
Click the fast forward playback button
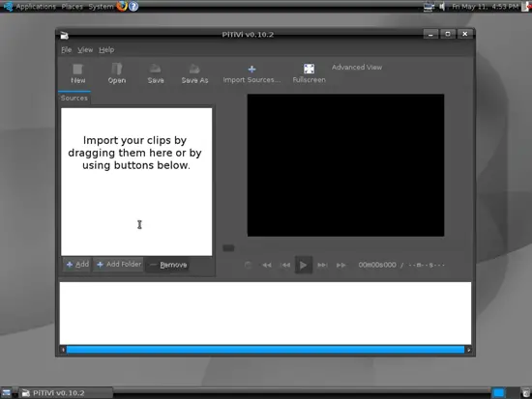[x=341, y=265]
